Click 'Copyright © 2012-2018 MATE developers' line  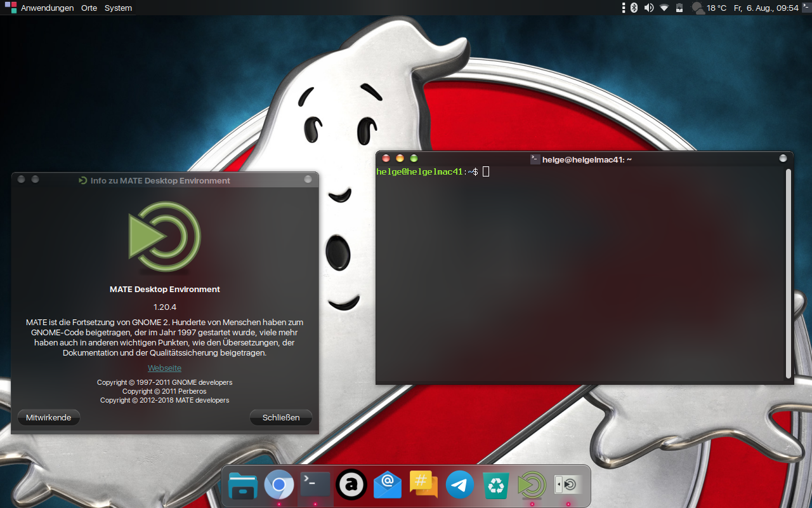(164, 400)
